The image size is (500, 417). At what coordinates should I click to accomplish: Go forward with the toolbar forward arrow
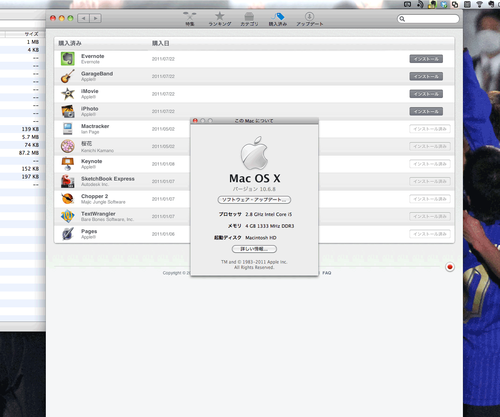(x=95, y=18)
